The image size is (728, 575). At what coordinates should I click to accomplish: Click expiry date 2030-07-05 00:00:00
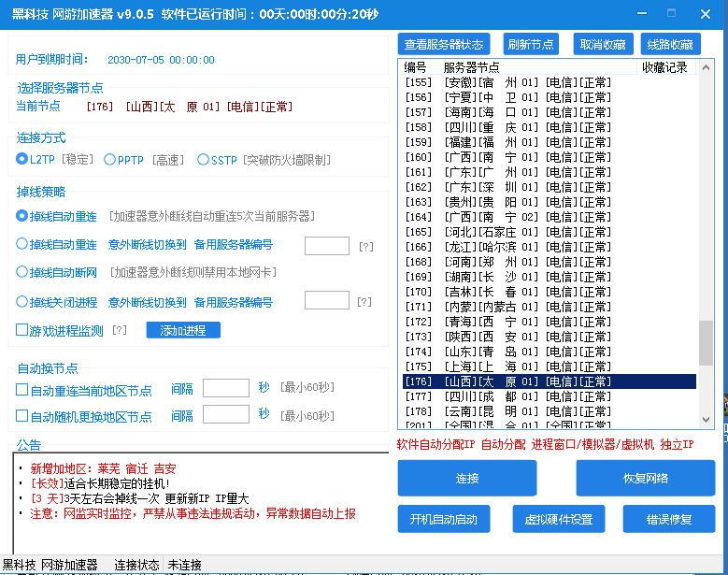point(161,60)
